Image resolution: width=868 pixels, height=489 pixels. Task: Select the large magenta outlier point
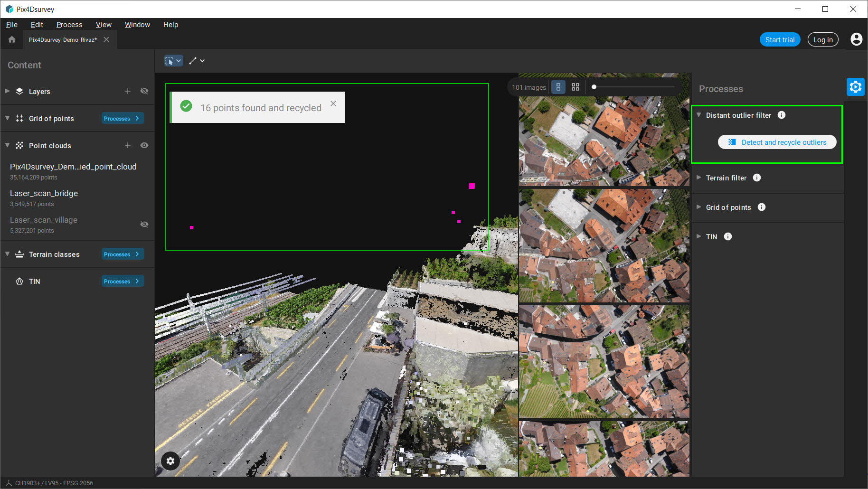pyautogui.click(x=472, y=186)
